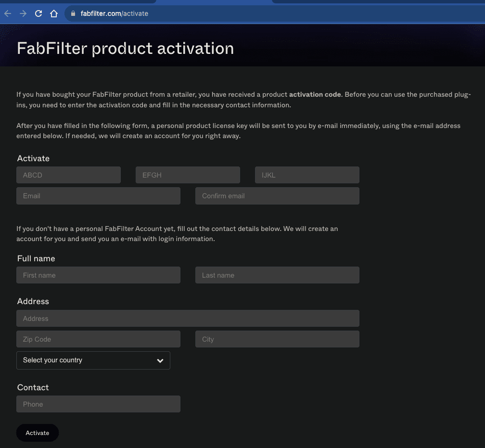Focus the Confirm email field
Screen dimensions: 485x448
click(x=278, y=196)
